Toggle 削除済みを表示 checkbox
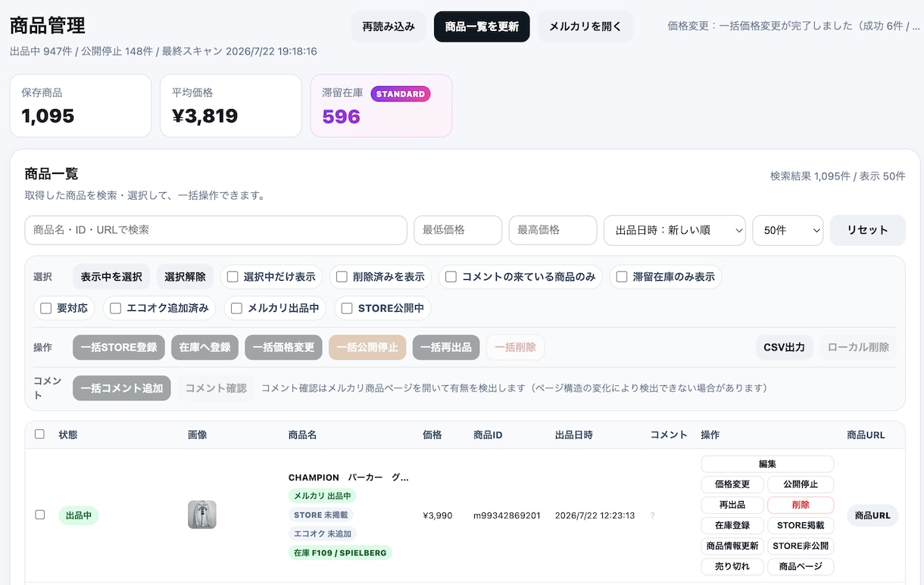 [342, 277]
